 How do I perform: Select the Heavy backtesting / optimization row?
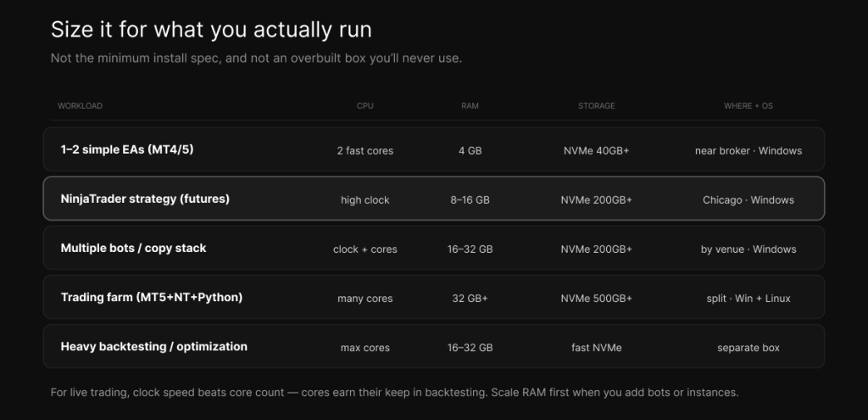434,346
